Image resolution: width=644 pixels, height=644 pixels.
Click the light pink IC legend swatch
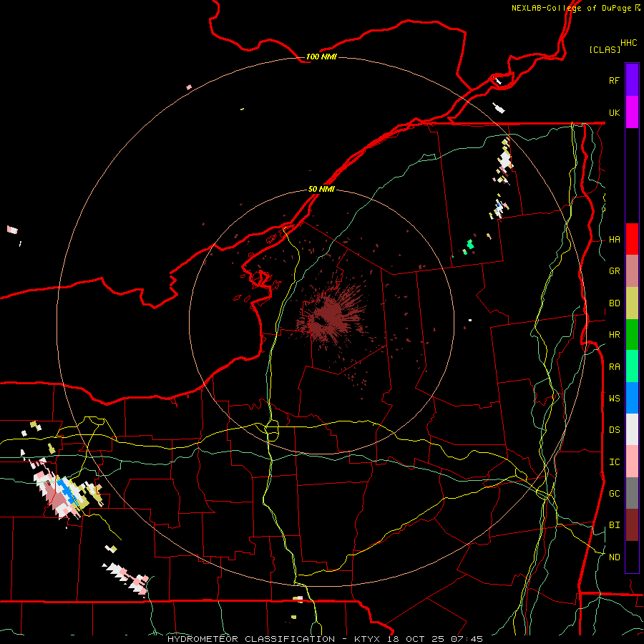[632, 462]
